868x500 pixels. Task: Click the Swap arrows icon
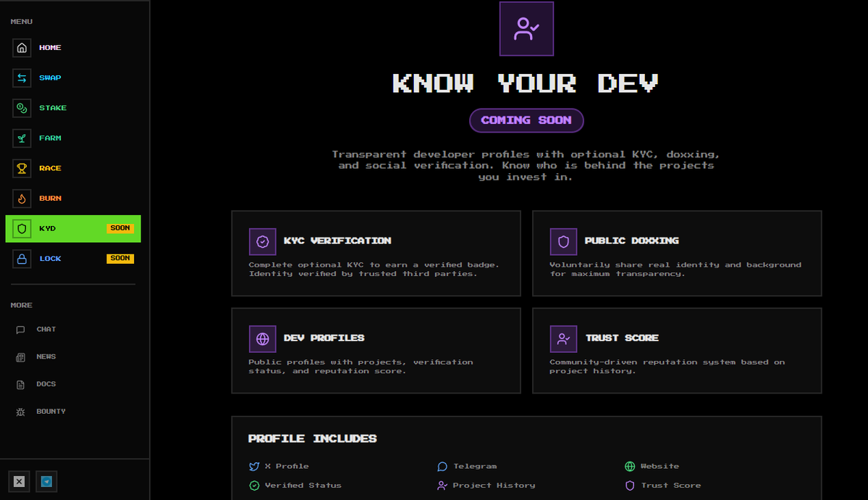(22, 78)
